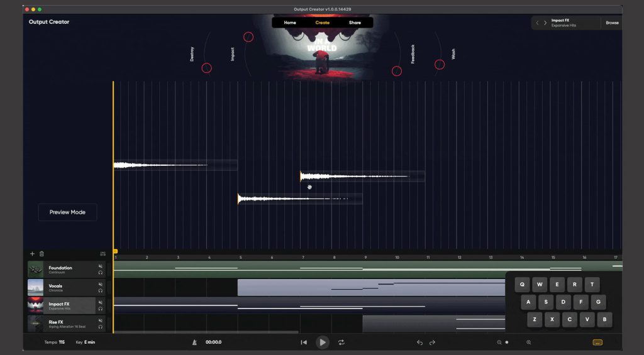Open the Key E min selector
Image resolution: width=644 pixels, height=355 pixels.
click(x=85, y=342)
